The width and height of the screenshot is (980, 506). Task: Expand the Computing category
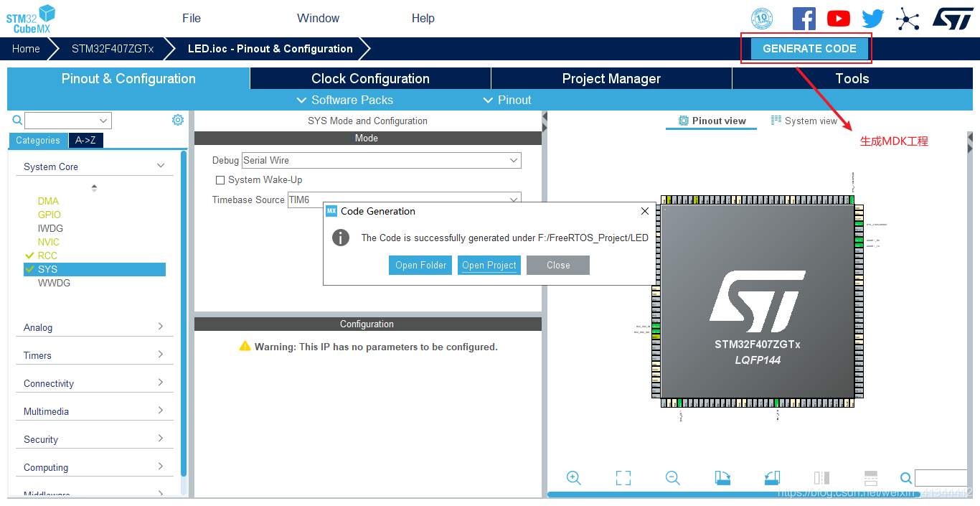click(95, 467)
